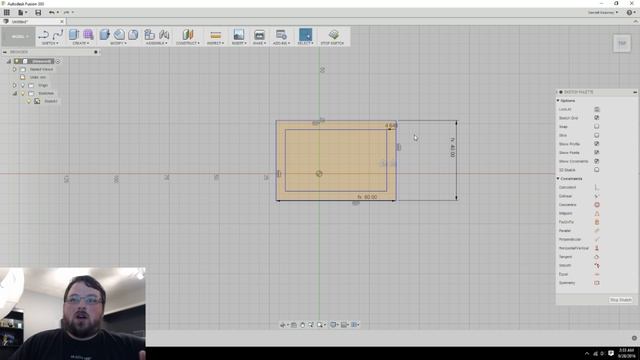Click the Look At navigation bar icon

click(293, 325)
